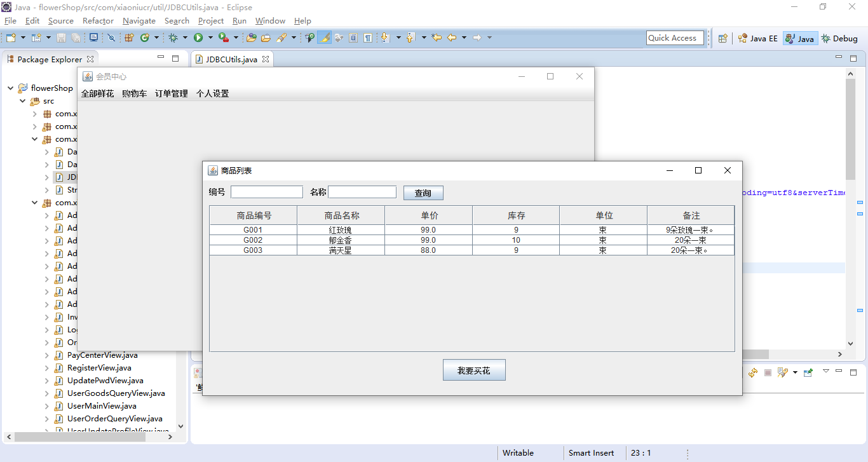Run the program with green play icon
The width and height of the screenshot is (868, 462).
[198, 38]
